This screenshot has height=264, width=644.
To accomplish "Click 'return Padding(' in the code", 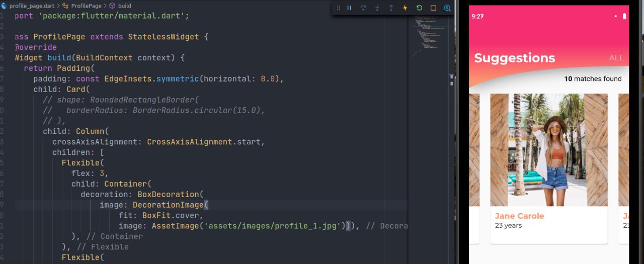I will 59,68.
